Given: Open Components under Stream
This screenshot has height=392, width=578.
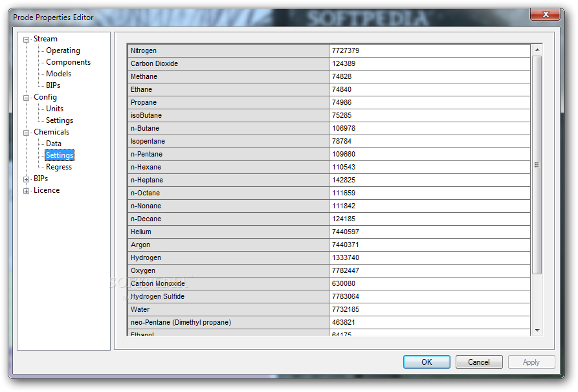Looking at the screenshot, I should 68,62.
